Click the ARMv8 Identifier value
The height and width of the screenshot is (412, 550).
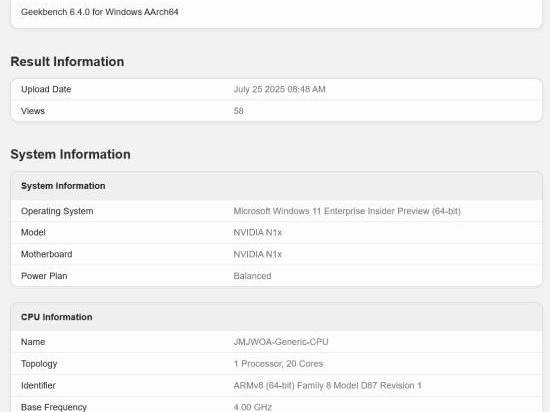click(328, 385)
